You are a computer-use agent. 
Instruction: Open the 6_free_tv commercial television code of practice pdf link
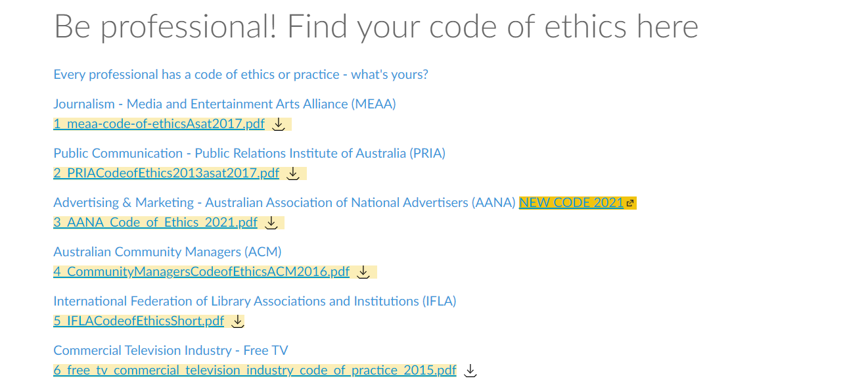tap(255, 370)
